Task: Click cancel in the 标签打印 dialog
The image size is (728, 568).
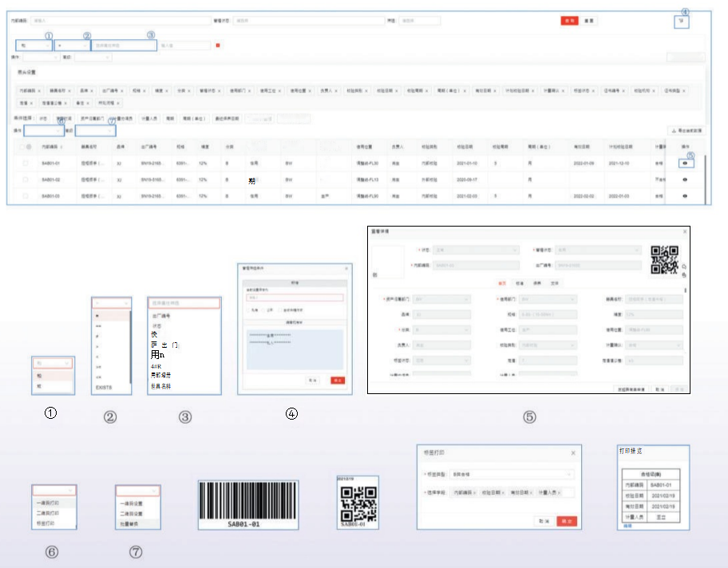Action: pos(544,521)
